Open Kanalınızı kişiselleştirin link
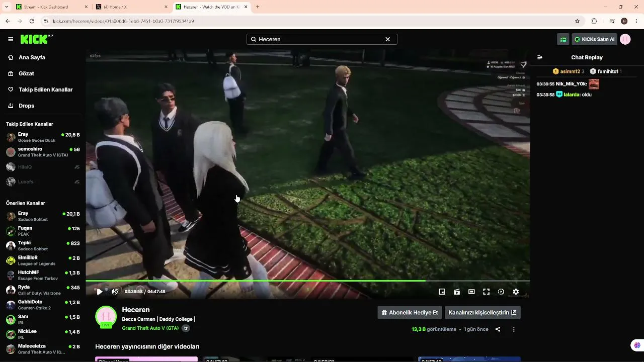This screenshot has height=362, width=644. (x=482, y=313)
